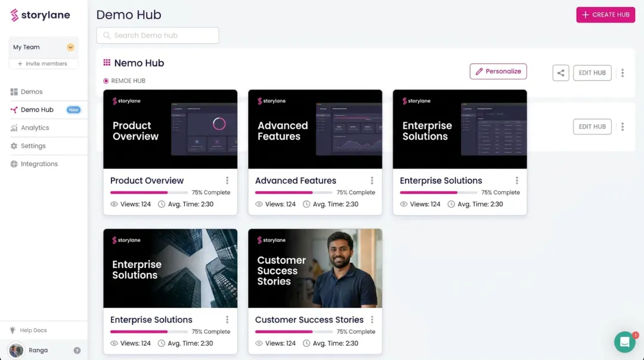This screenshot has width=644, height=360.
Task: Open Nemo Hub more options menu
Action: 623,73
